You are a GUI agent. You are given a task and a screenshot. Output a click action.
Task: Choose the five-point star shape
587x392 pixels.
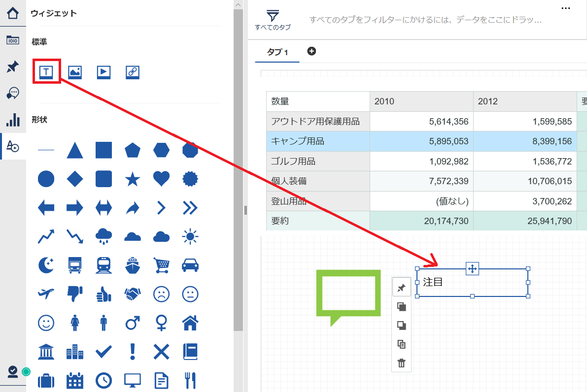pos(133,179)
